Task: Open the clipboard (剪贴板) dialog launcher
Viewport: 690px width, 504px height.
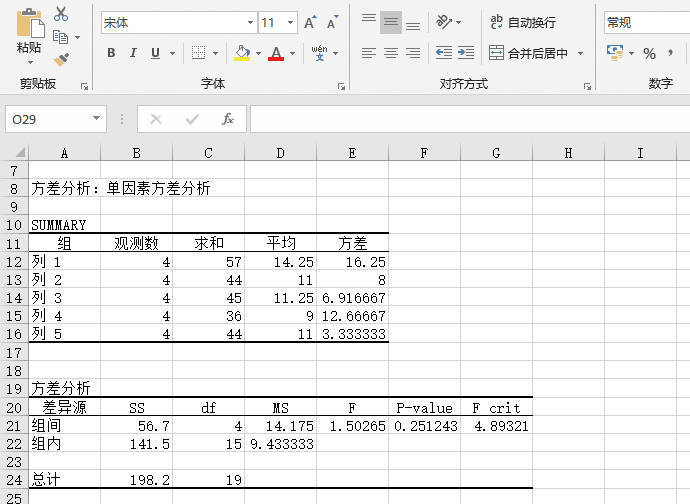Action: pyautogui.click(x=84, y=87)
